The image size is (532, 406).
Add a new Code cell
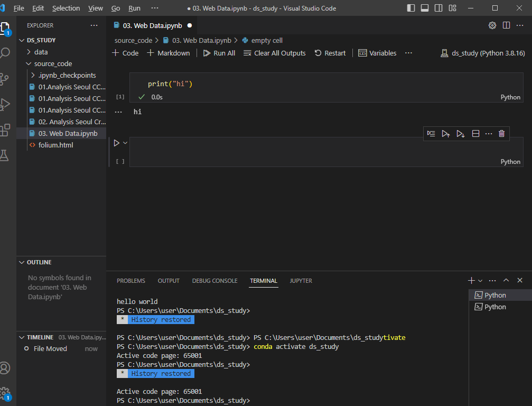point(125,53)
